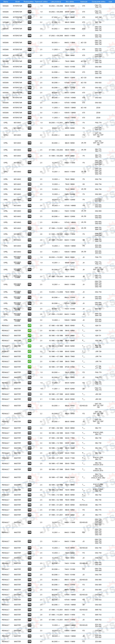This screenshot has width=115, height=644.
Task: Select the '44kW / 60KM' cell in Master 2.1 row
Action: pos(70,399)
